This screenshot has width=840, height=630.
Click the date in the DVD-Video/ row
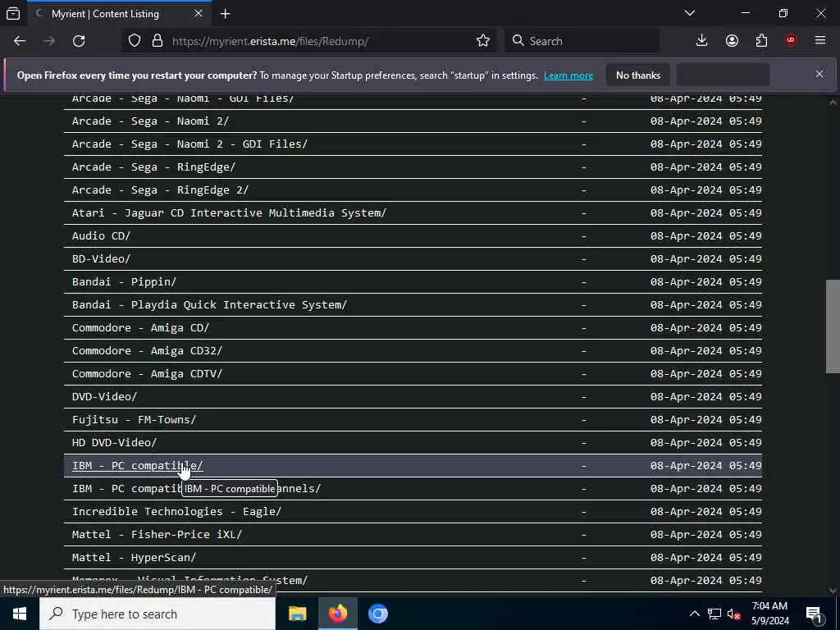coord(706,397)
